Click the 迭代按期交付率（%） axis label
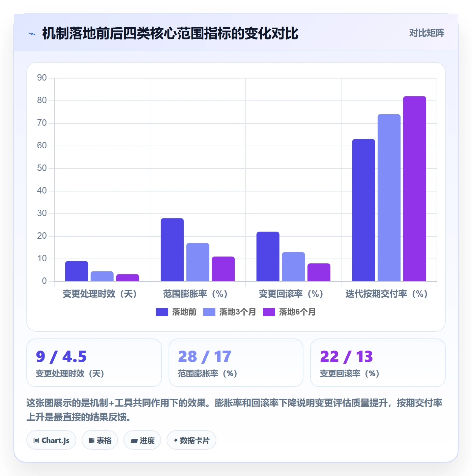472x476 pixels. 387,294
